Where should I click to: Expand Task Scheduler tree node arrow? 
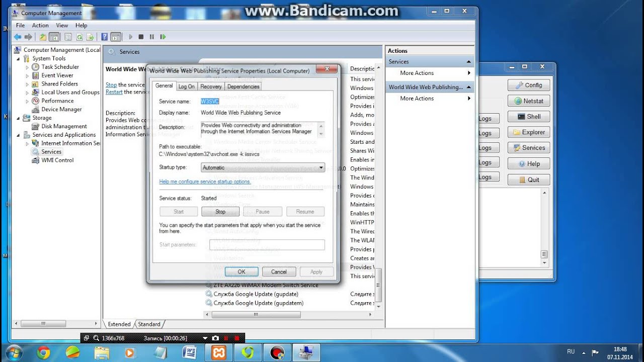click(x=27, y=67)
